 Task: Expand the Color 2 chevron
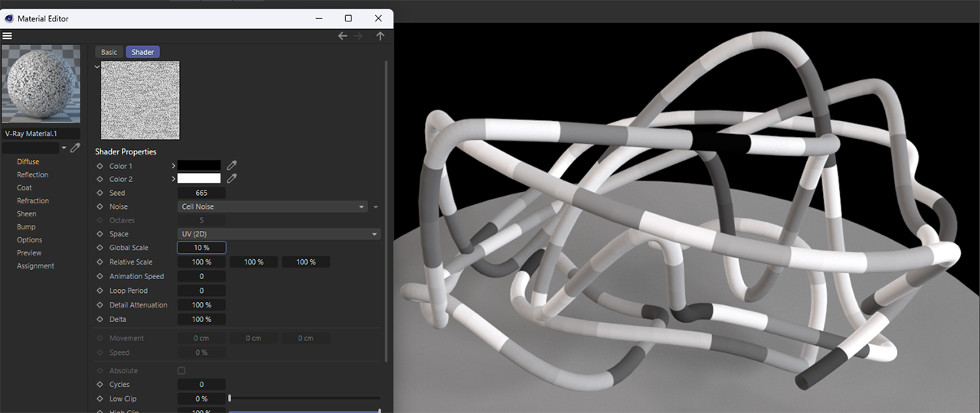click(x=173, y=179)
